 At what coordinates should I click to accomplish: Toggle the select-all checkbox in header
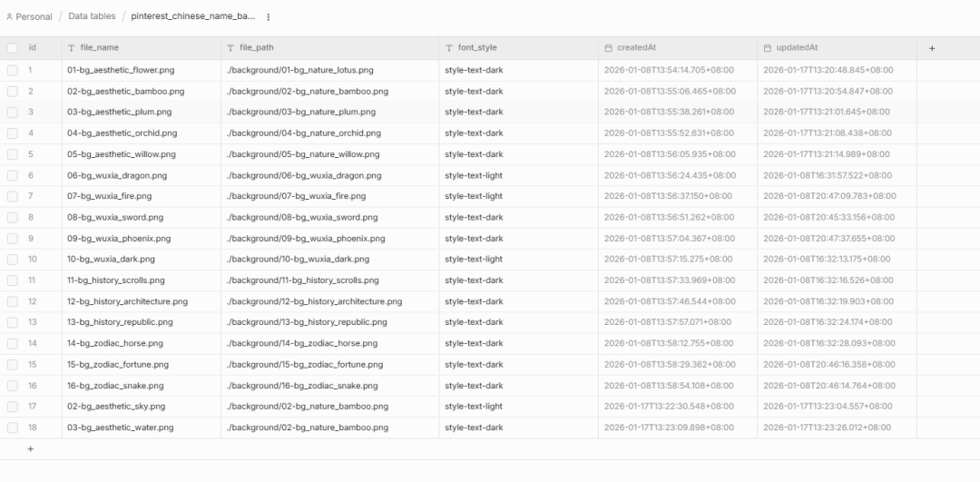pos(13,48)
